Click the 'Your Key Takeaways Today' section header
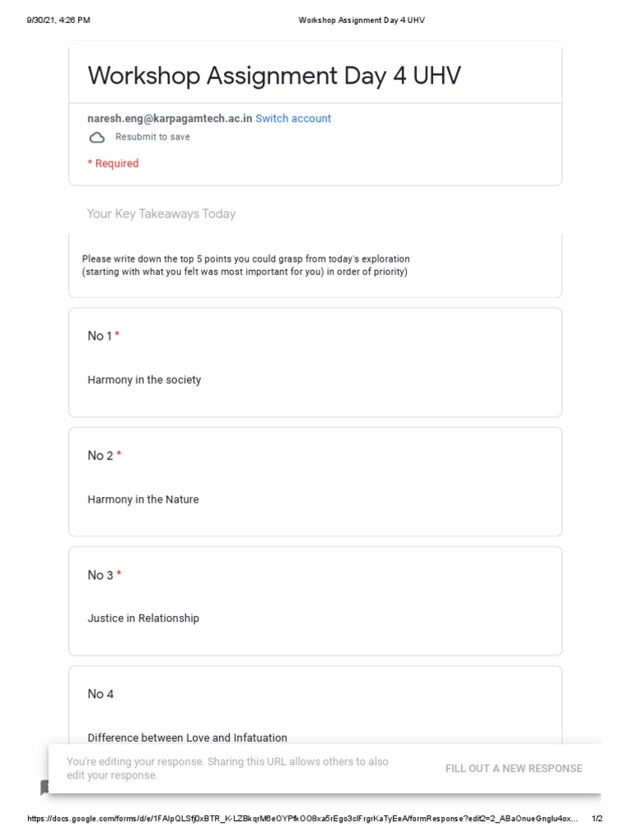630x840 pixels. [x=162, y=214]
